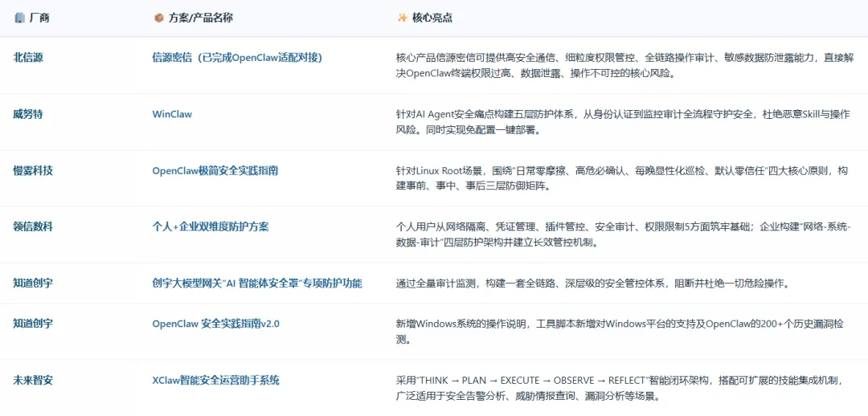This screenshot has width=868, height=416.
Task: Click the XClaw description with THINK → PLAN
Action: point(620,389)
